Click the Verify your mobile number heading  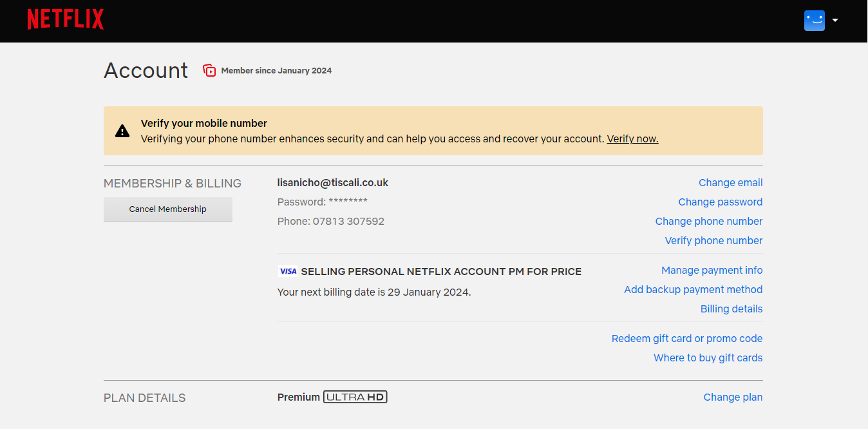point(204,124)
